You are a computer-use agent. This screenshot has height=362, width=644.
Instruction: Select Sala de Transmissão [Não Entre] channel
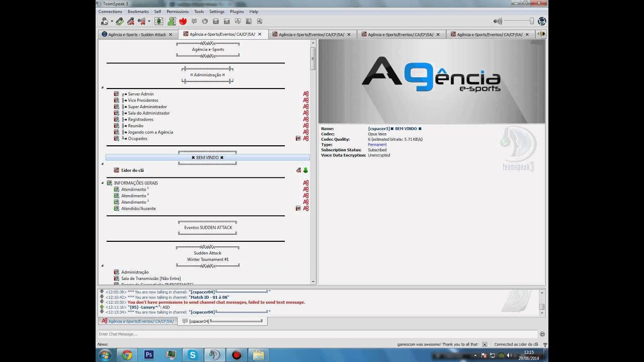151,279
